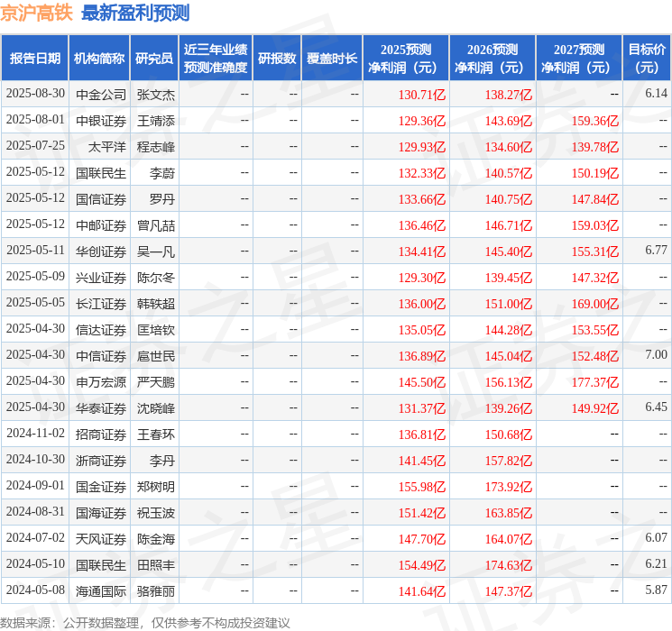Select 中金公司 institution cell

[101, 95]
